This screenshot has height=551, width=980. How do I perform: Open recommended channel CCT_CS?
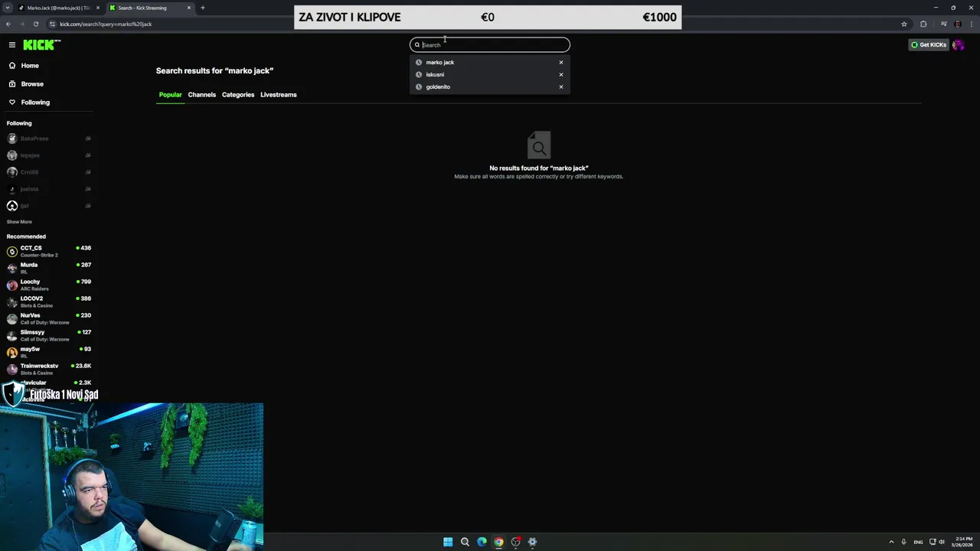coord(49,251)
